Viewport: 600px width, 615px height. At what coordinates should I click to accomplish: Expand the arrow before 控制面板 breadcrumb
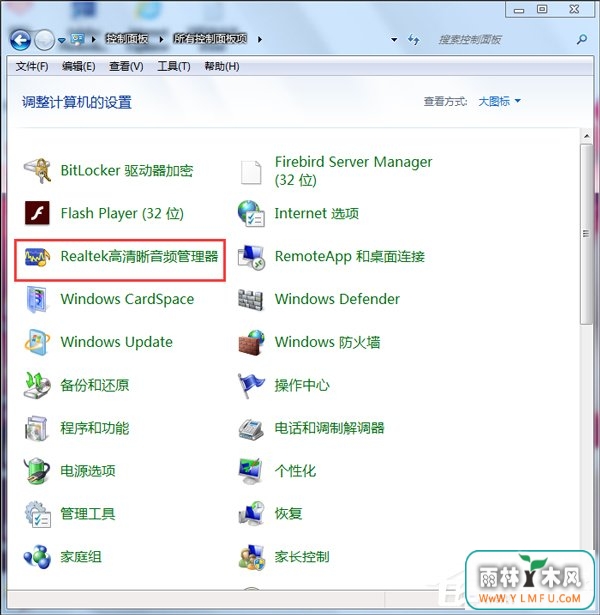pyautogui.click(x=93, y=39)
